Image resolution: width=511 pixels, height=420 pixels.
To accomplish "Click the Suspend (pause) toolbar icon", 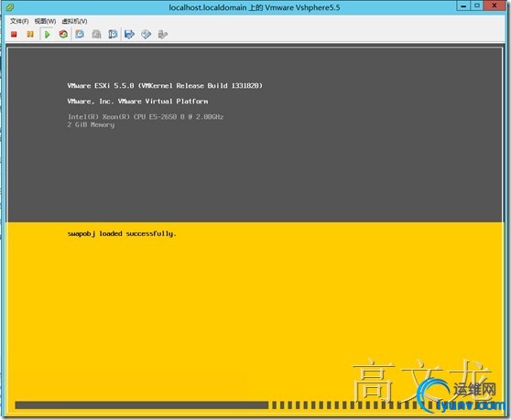I will pos(30,34).
